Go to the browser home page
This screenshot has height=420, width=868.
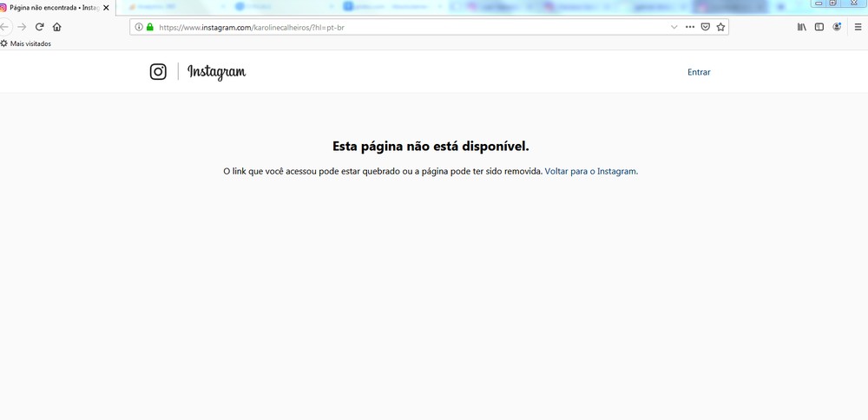(57, 27)
